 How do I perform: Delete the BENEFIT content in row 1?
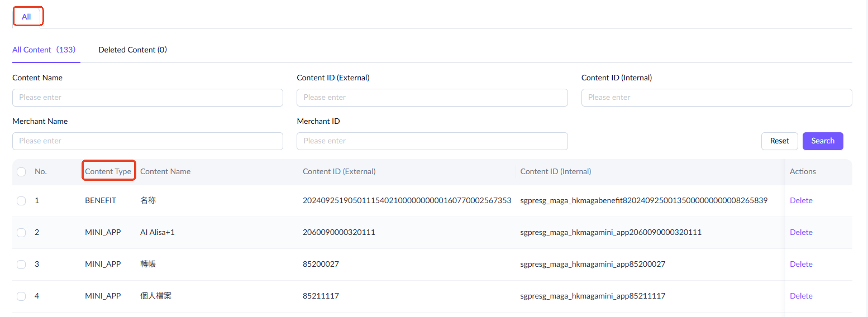801,201
